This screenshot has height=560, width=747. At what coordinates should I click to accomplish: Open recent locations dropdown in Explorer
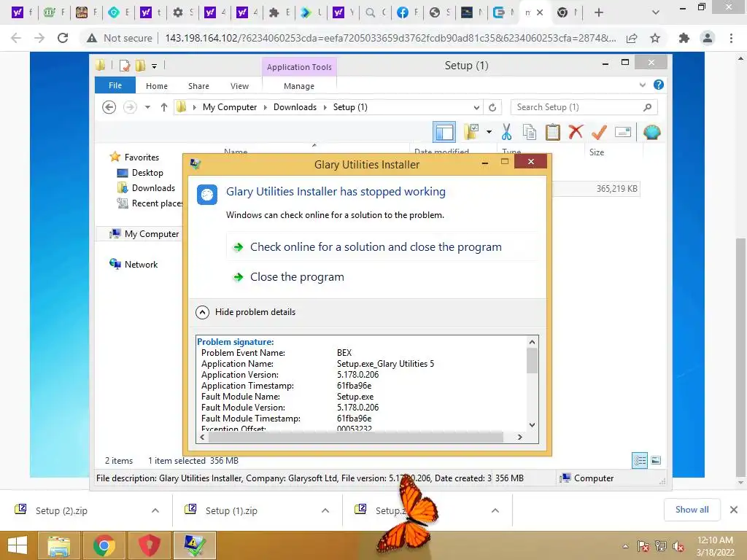147,107
